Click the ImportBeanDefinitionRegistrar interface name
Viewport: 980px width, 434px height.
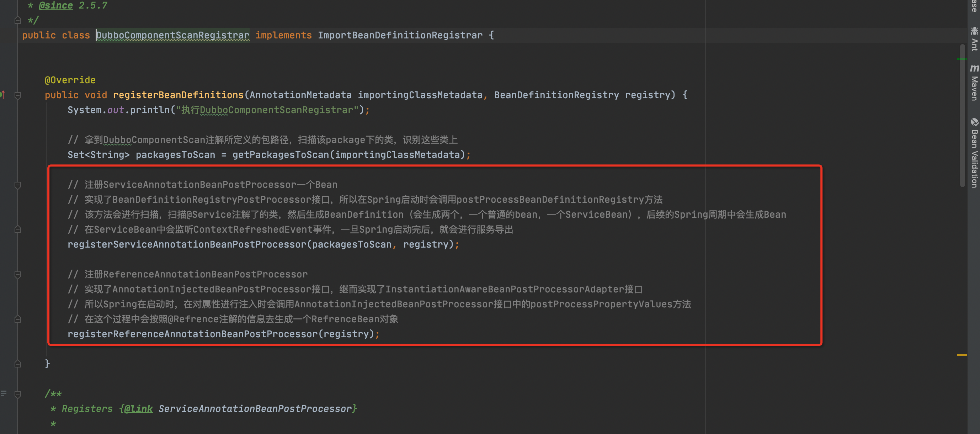tap(400, 35)
